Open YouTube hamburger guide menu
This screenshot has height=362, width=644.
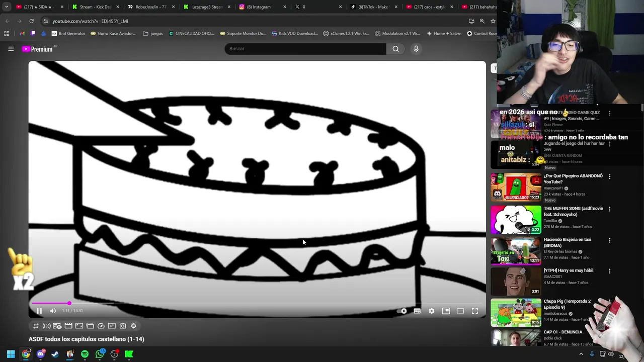[x=11, y=49]
